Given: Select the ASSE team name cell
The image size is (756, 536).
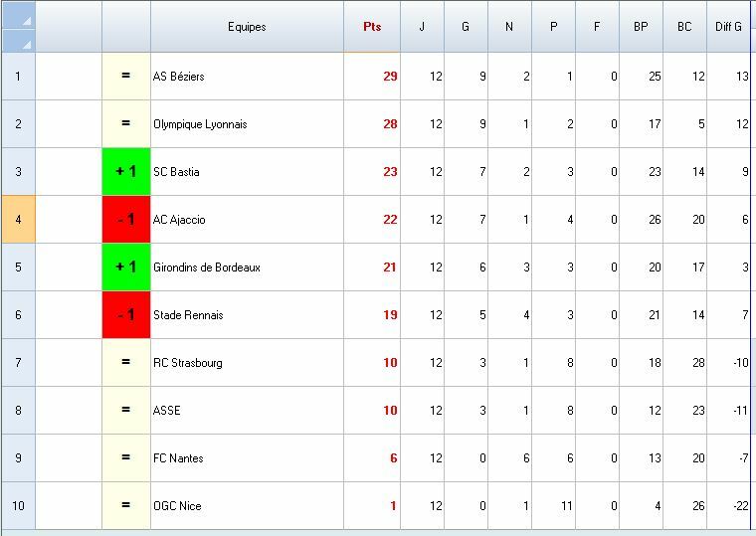Looking at the screenshot, I should pyautogui.click(x=247, y=410).
